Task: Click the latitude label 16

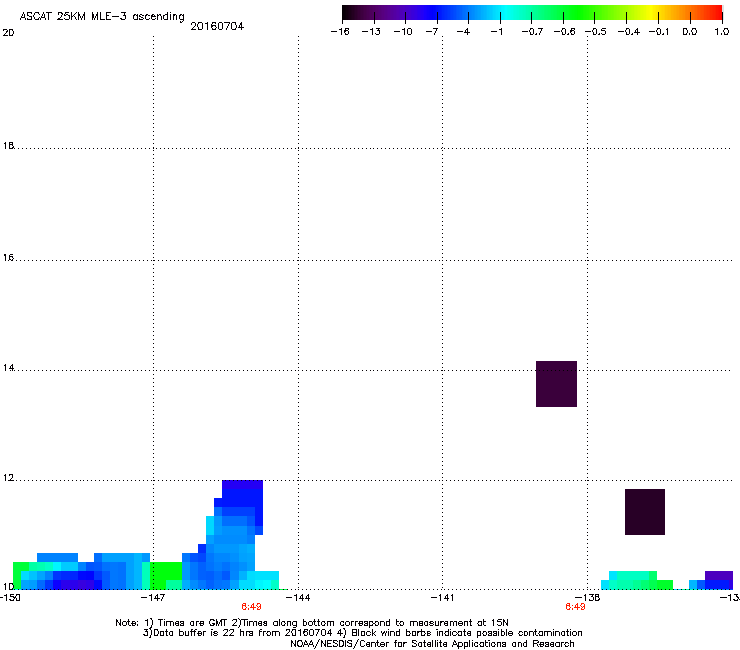Action: 8,258
